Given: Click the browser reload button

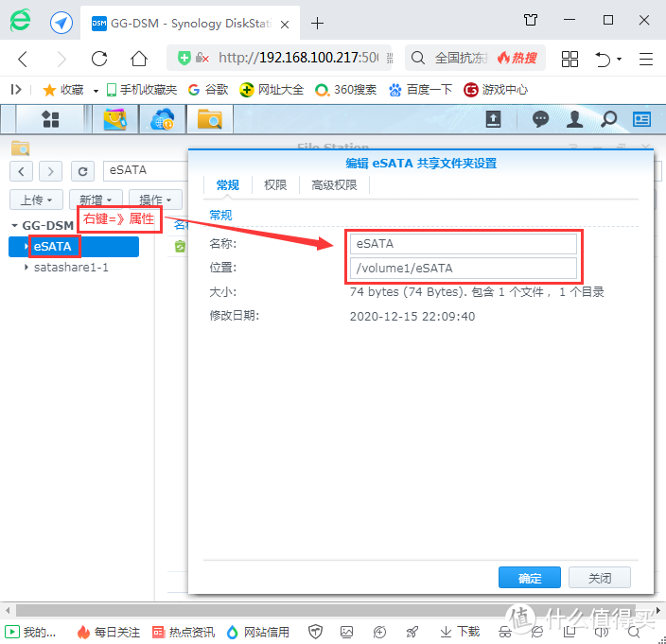Looking at the screenshot, I should click(x=99, y=59).
